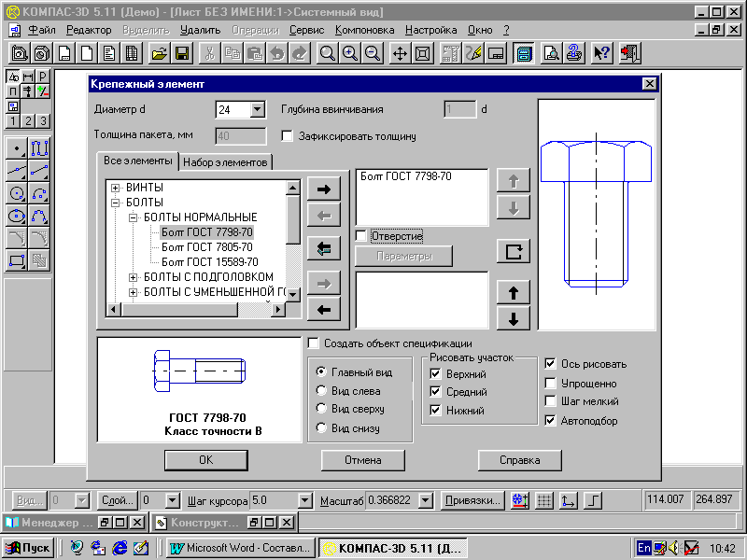Add element with top right-arrow button

[x=324, y=189]
